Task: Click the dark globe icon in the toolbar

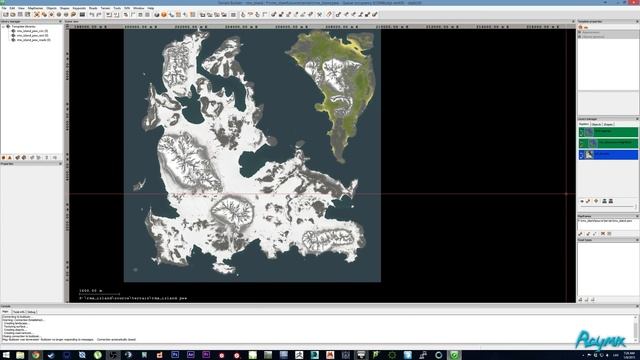Action: [157, 15]
